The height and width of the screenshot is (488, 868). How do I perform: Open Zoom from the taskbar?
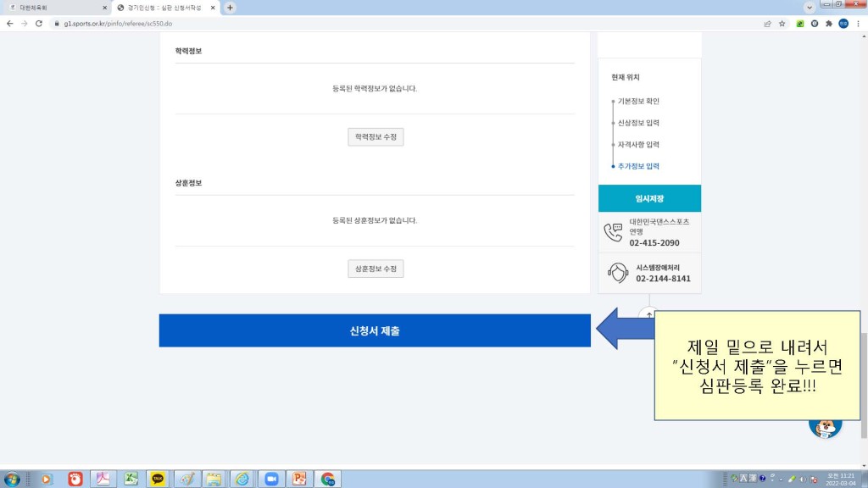(271, 479)
